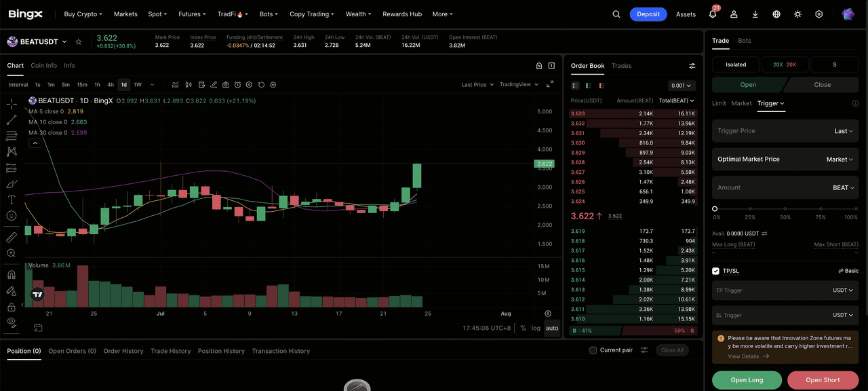Set the amount slider to 50%
Image resolution: width=868 pixels, height=391 pixels.
click(x=785, y=209)
